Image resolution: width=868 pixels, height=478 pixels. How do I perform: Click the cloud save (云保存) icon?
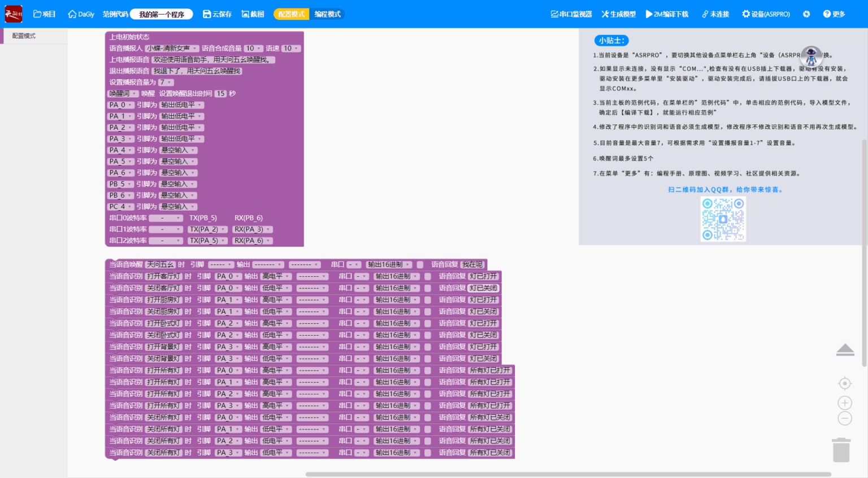pyautogui.click(x=207, y=14)
